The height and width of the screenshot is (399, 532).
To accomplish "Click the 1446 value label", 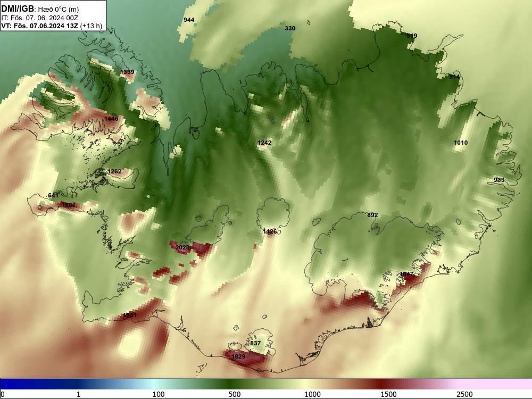I will (x=111, y=119).
